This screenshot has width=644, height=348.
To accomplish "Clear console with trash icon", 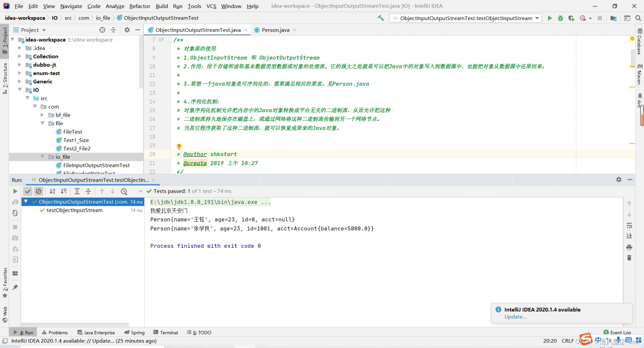I will tap(629, 258).
